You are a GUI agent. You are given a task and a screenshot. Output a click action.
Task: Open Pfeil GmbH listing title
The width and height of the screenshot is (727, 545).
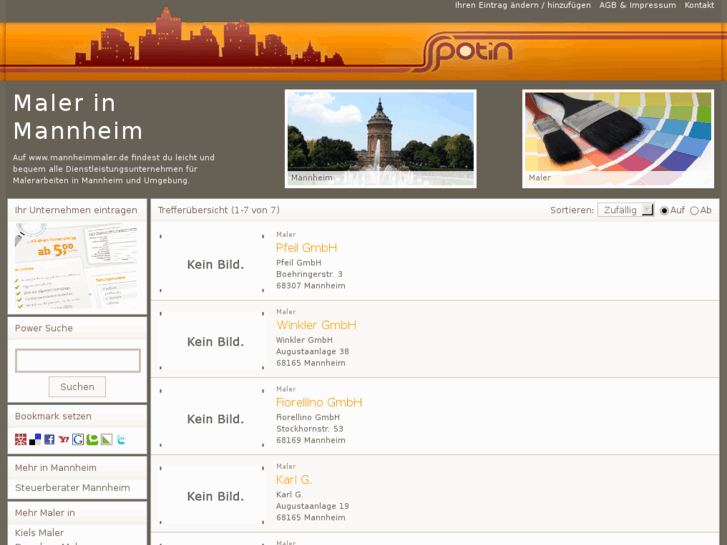[x=306, y=248]
